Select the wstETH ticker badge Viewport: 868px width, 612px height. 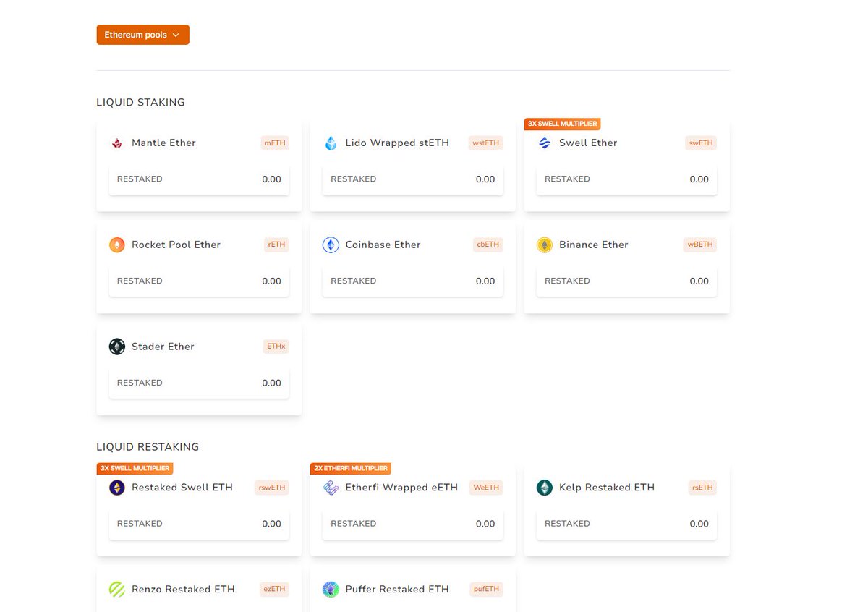click(486, 143)
